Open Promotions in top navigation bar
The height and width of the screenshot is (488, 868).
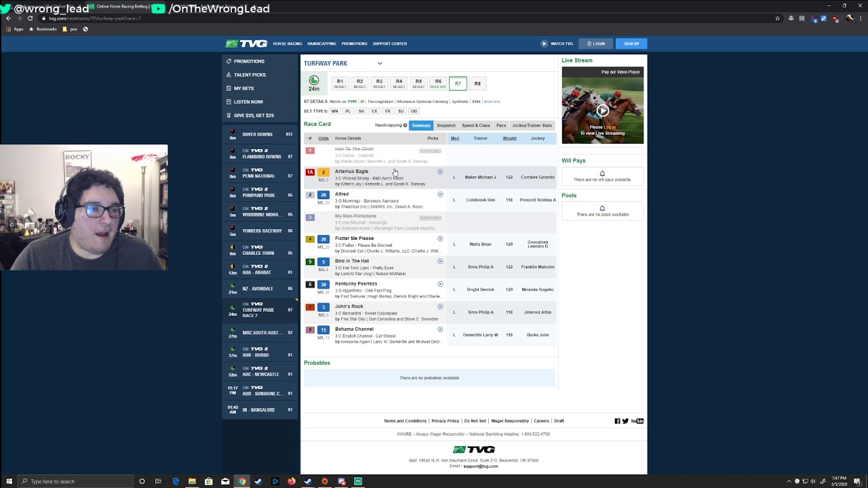tap(354, 43)
